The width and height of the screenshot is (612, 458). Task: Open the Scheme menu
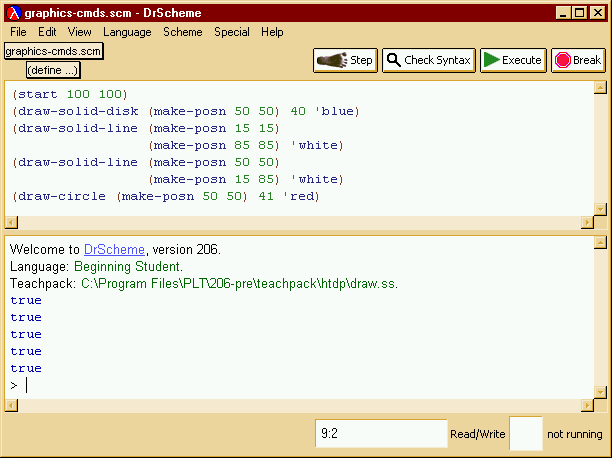coord(183,32)
